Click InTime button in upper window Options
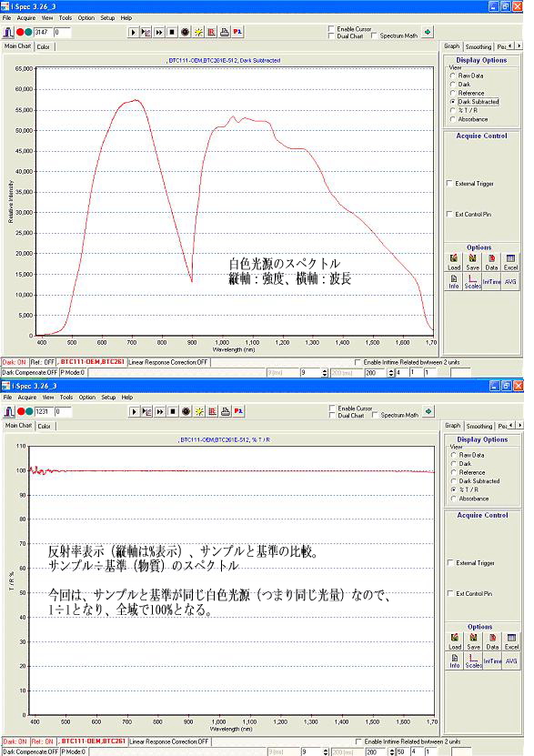Viewport: 534px width, 756px height. tap(491, 281)
